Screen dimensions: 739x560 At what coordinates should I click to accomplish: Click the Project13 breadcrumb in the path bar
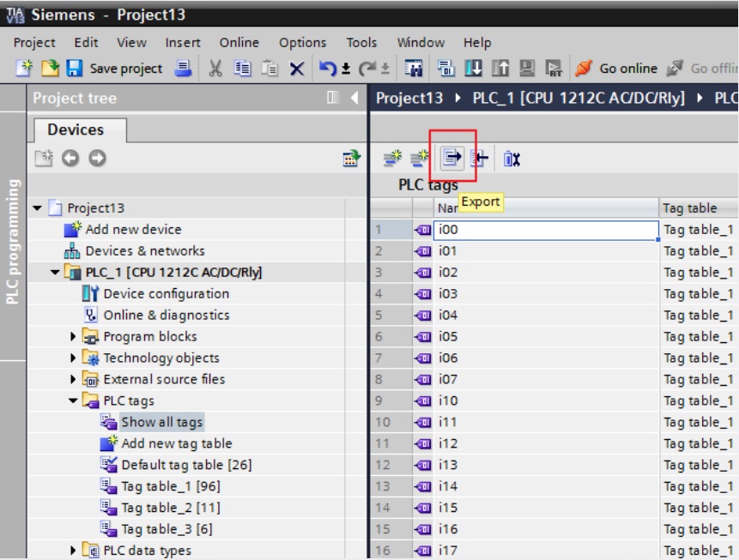(409, 98)
